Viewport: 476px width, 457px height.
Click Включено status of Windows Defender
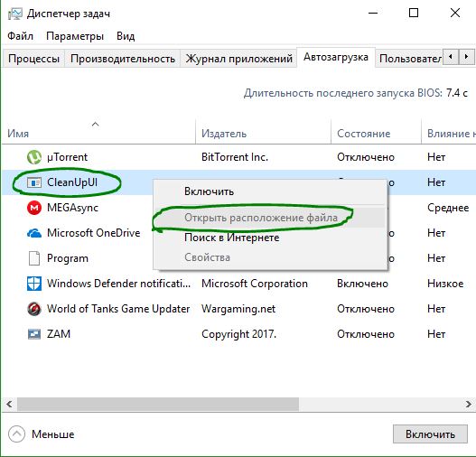point(362,284)
